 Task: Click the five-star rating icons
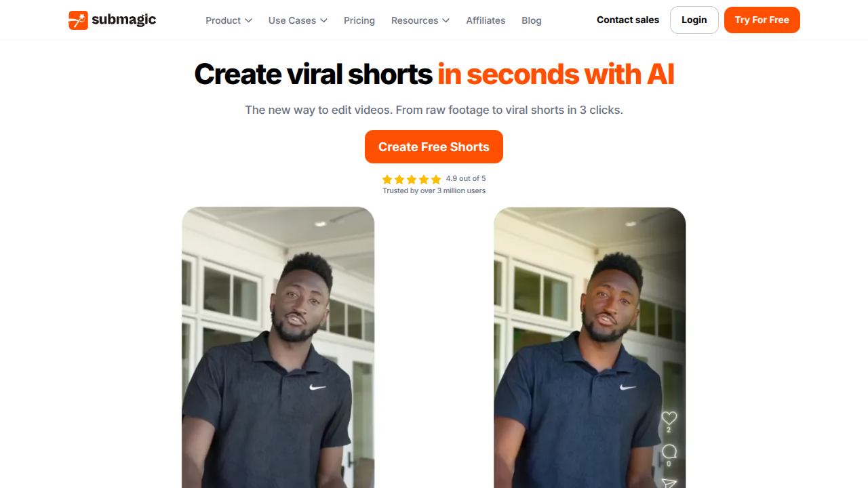412,180
